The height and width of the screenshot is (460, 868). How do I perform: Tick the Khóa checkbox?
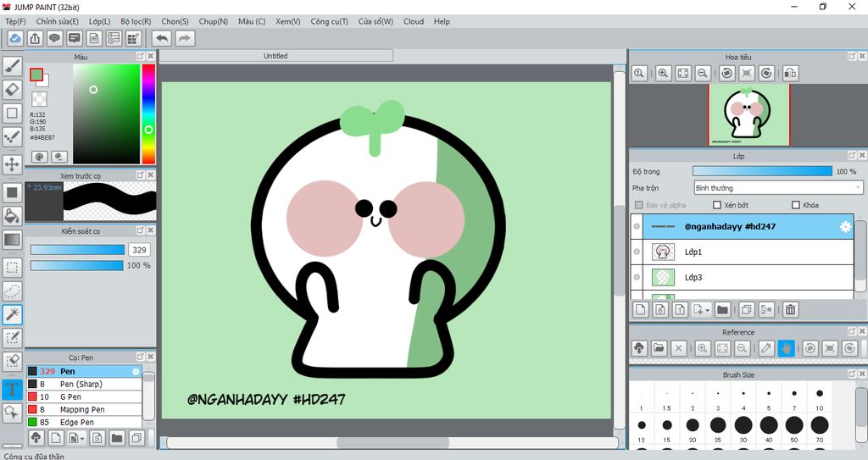tap(795, 205)
